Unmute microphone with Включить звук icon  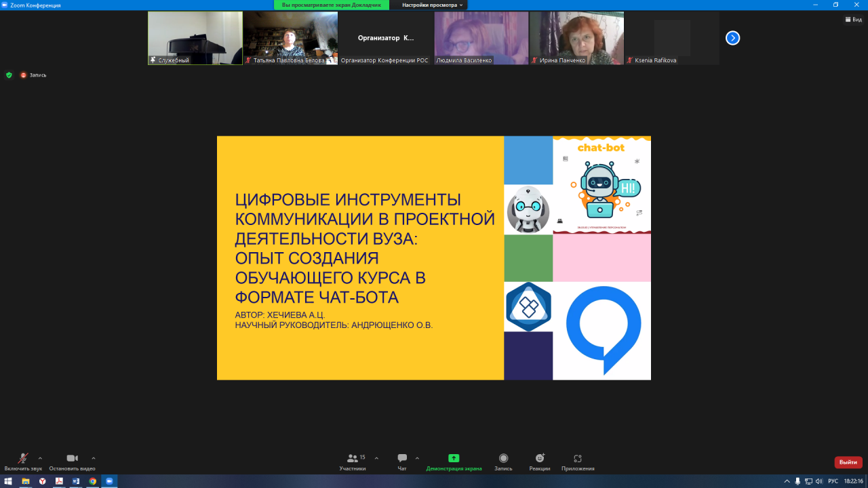[23, 458]
